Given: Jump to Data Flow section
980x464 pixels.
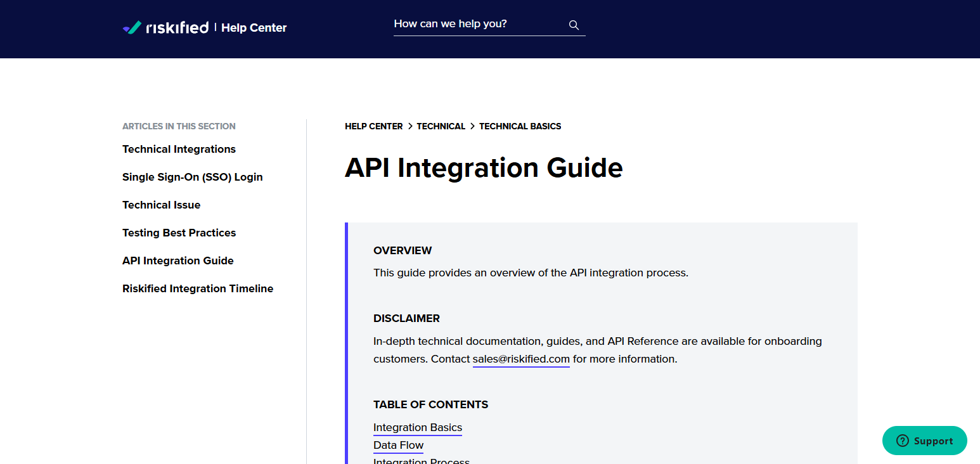Looking at the screenshot, I should pyautogui.click(x=398, y=445).
